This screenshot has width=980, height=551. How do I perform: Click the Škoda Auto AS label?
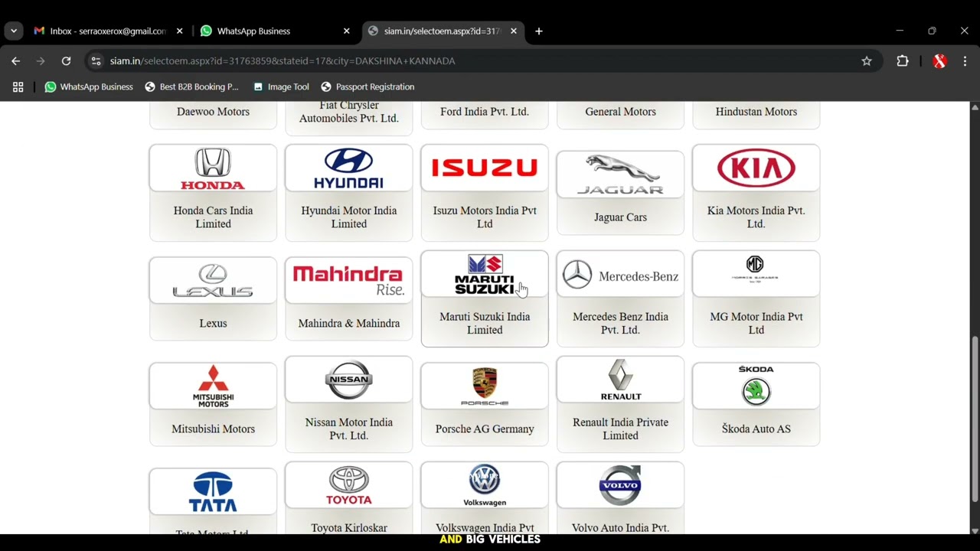coord(756,429)
